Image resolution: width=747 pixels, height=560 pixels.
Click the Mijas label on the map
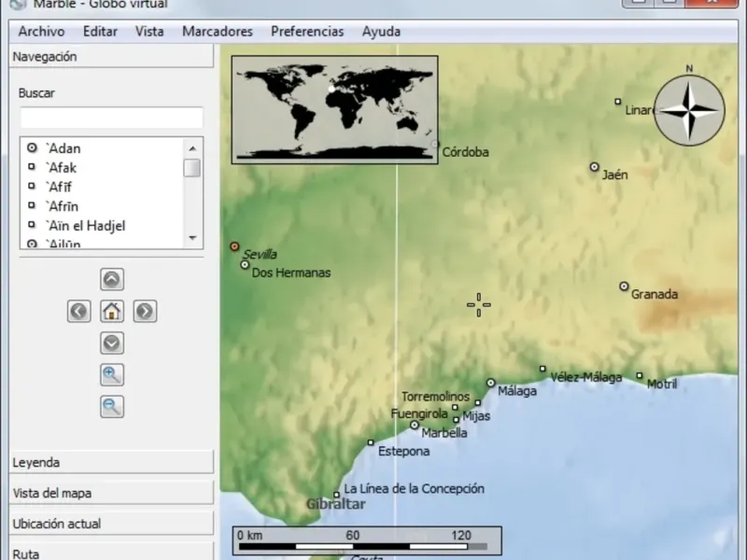point(476,416)
